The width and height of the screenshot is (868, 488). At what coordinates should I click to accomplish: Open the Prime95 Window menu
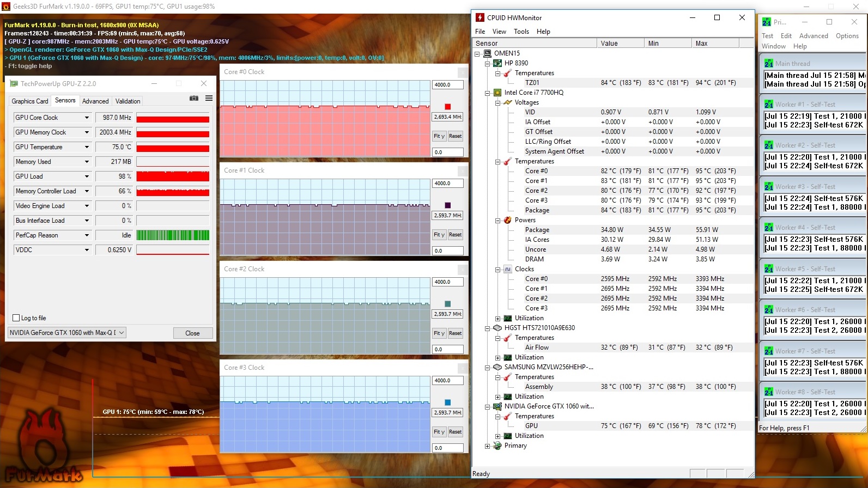pyautogui.click(x=774, y=46)
